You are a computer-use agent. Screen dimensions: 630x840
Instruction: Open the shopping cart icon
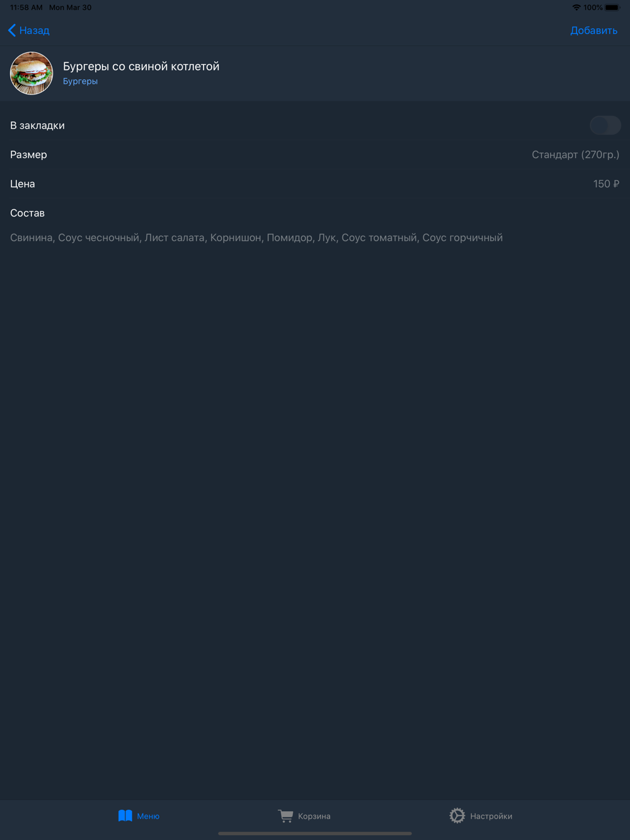pos(285,815)
